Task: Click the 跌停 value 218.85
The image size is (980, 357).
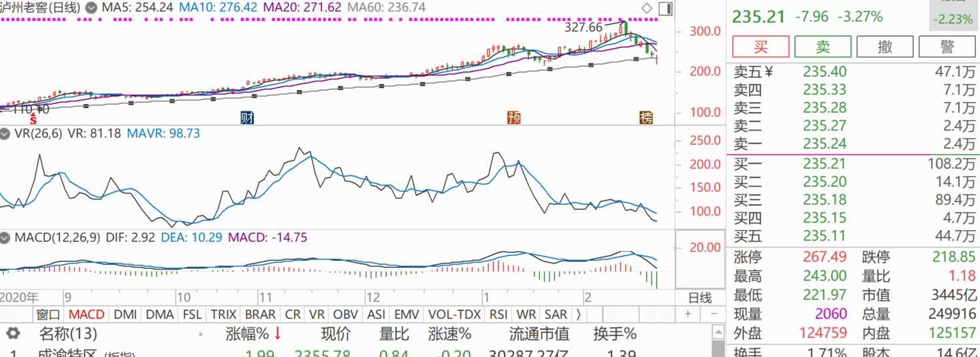Action: click(954, 256)
